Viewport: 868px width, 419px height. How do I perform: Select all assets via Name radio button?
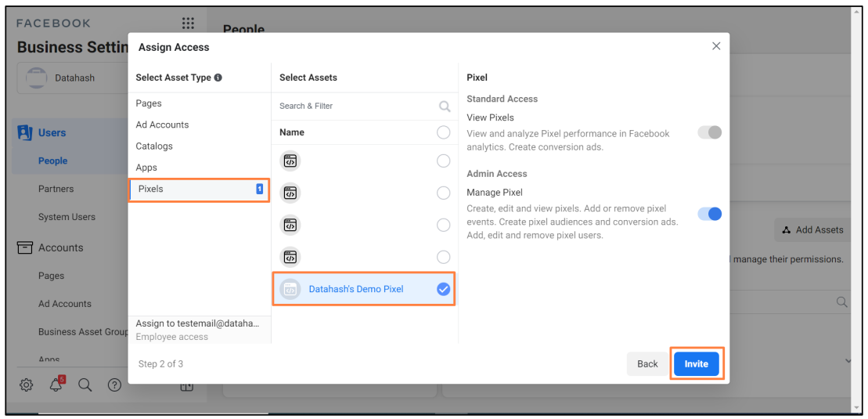pos(444,132)
